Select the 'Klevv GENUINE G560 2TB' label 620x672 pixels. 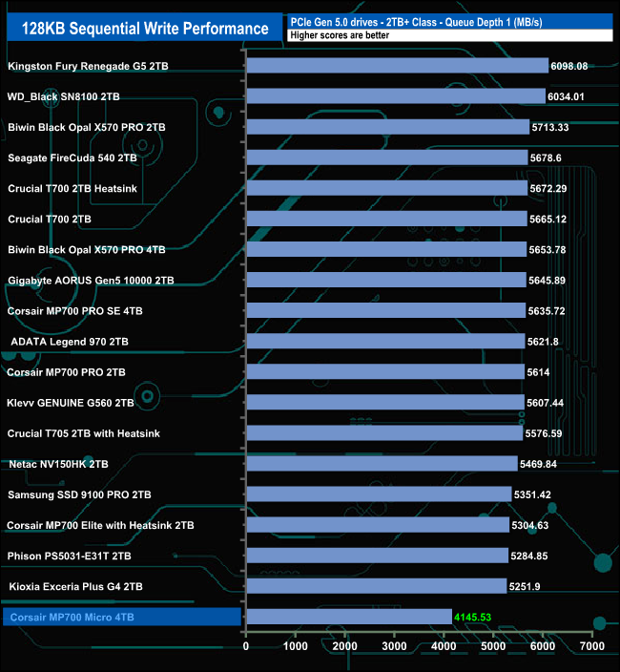pos(71,403)
